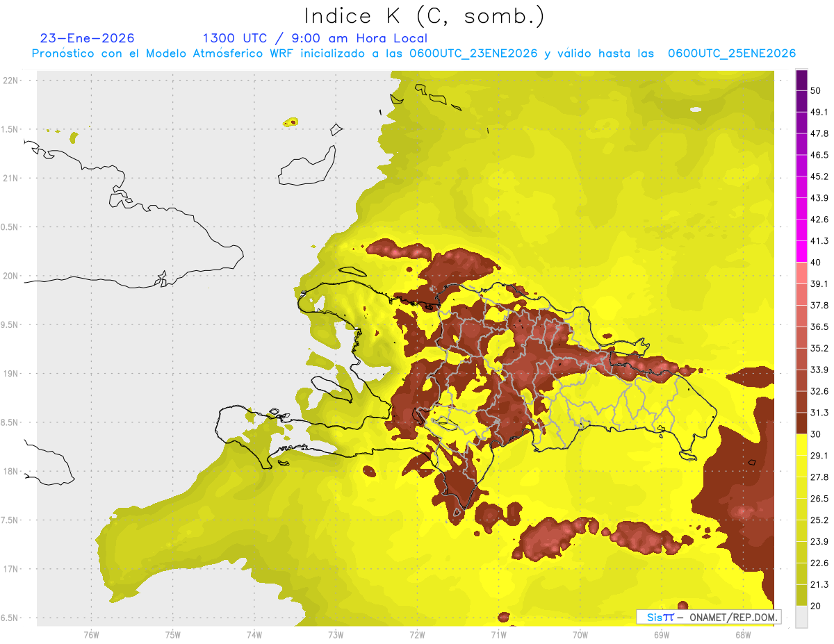The width and height of the screenshot is (834, 644).
Task: Click legend value '42.6'
Action: coord(819,220)
